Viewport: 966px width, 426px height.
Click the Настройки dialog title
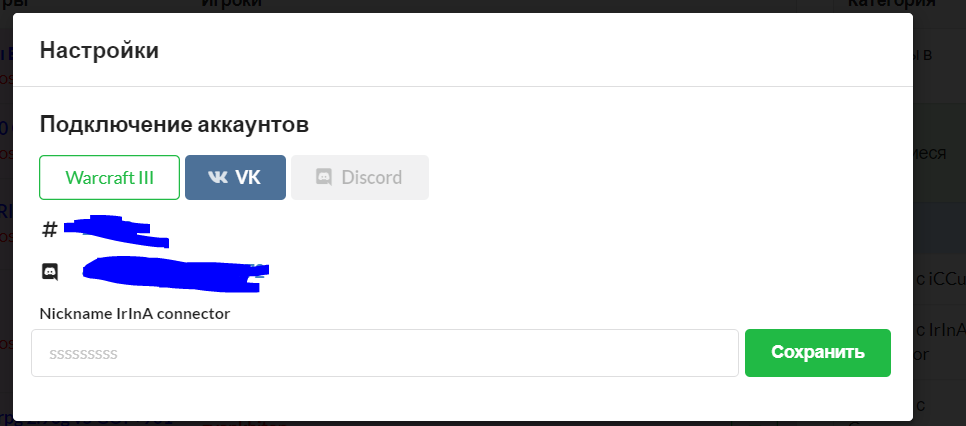pos(99,50)
